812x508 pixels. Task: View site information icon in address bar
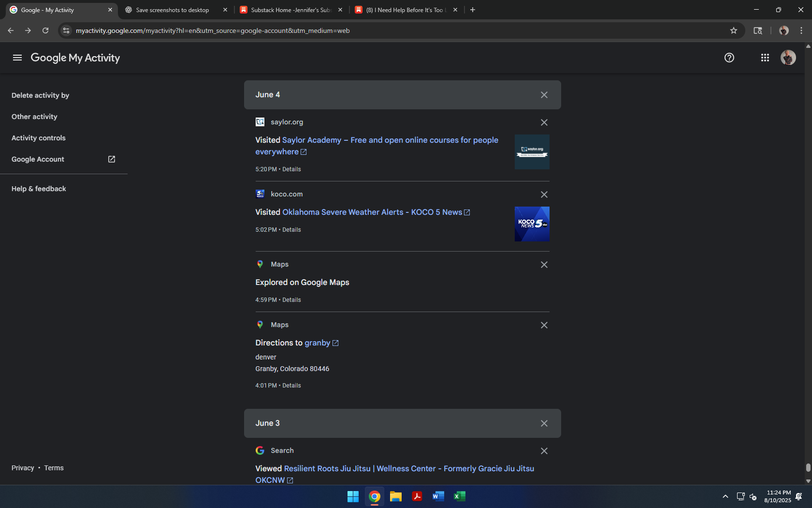pos(66,30)
